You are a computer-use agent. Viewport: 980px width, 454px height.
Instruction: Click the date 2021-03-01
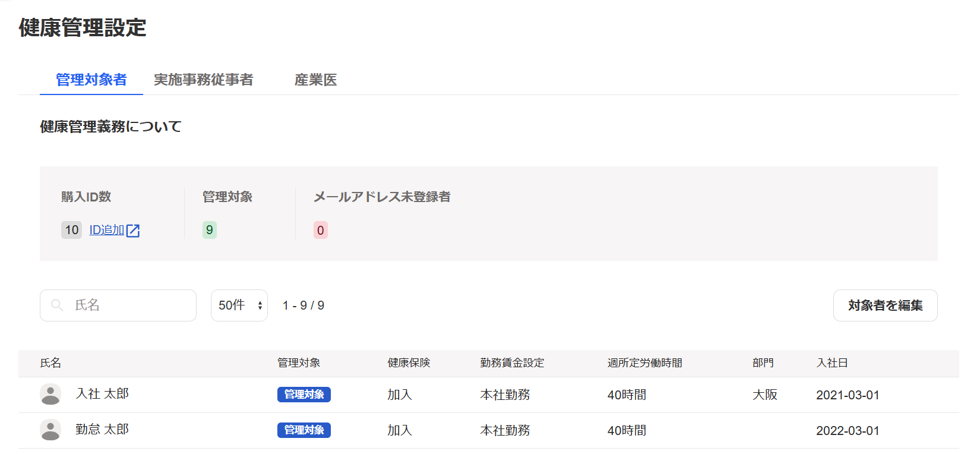click(848, 395)
